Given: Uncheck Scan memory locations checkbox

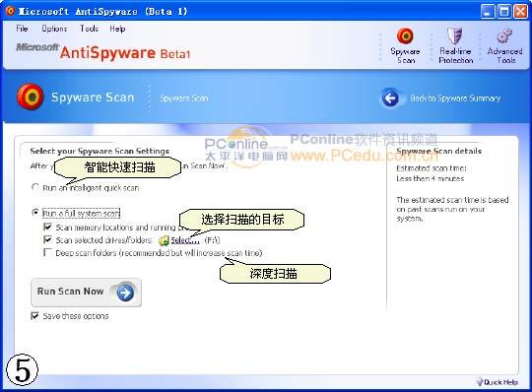Looking at the screenshot, I should tap(47, 227).
